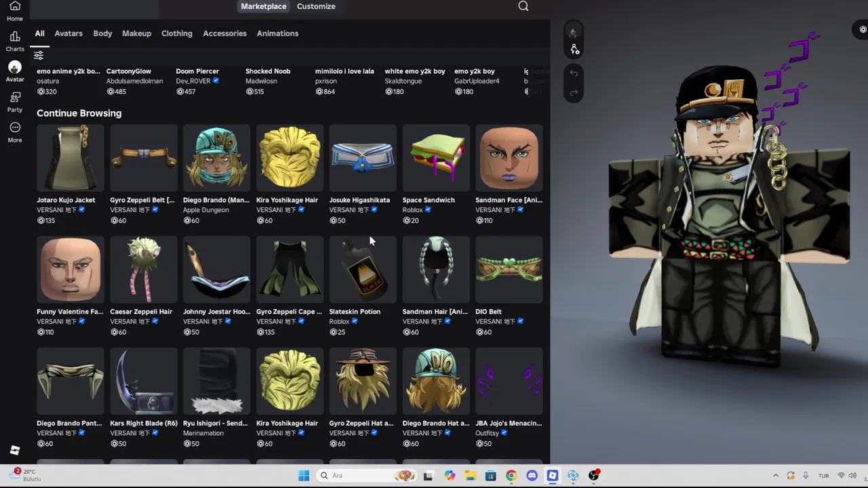
Task: Click the Doom Piercer item title
Action: click(x=197, y=71)
